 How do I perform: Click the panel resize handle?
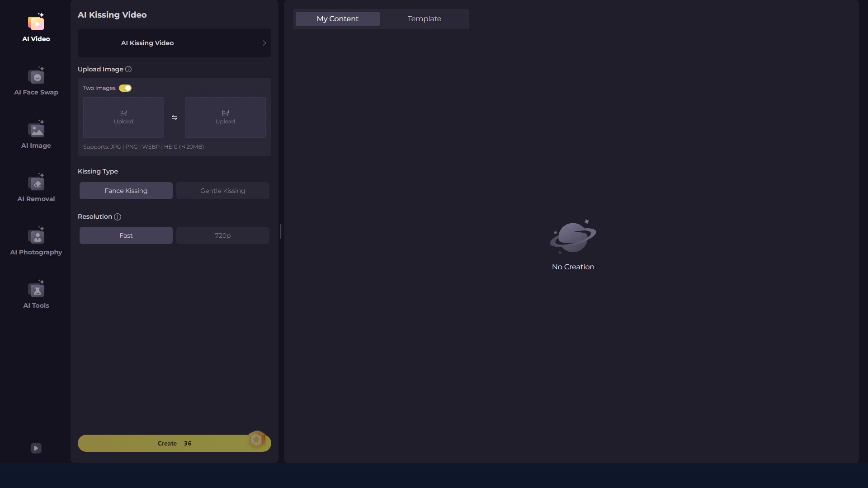pos(281,231)
